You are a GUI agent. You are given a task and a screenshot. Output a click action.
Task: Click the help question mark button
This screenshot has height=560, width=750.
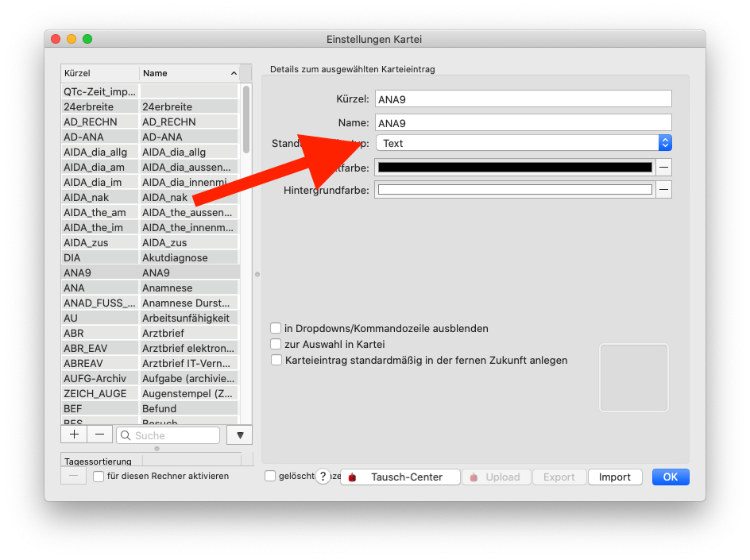(323, 477)
